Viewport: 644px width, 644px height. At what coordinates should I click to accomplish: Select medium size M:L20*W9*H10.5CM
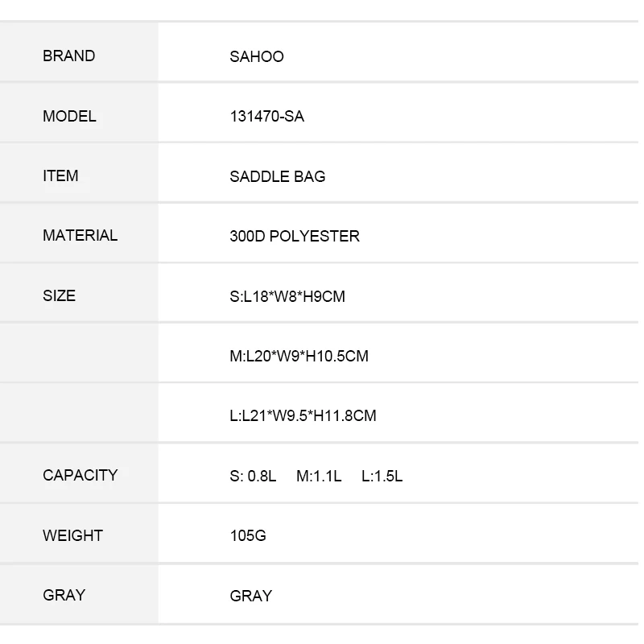(x=299, y=357)
